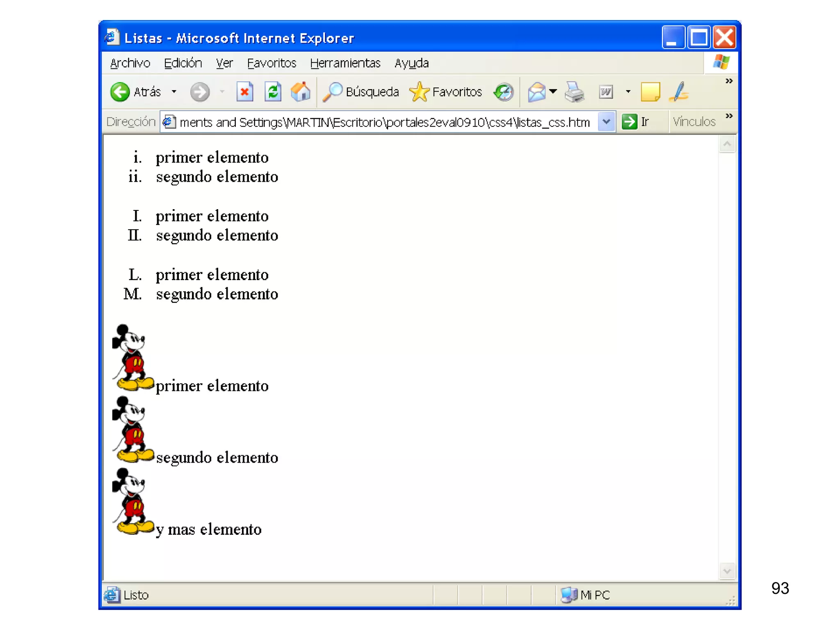
Task: Click the red X Stop icon
Action: pyautogui.click(x=245, y=92)
